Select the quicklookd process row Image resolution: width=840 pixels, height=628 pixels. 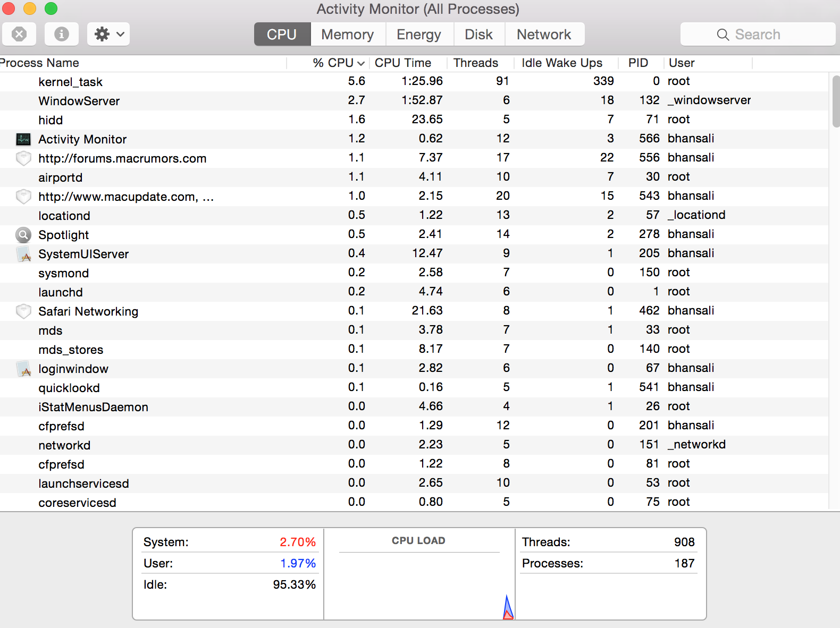(414, 388)
